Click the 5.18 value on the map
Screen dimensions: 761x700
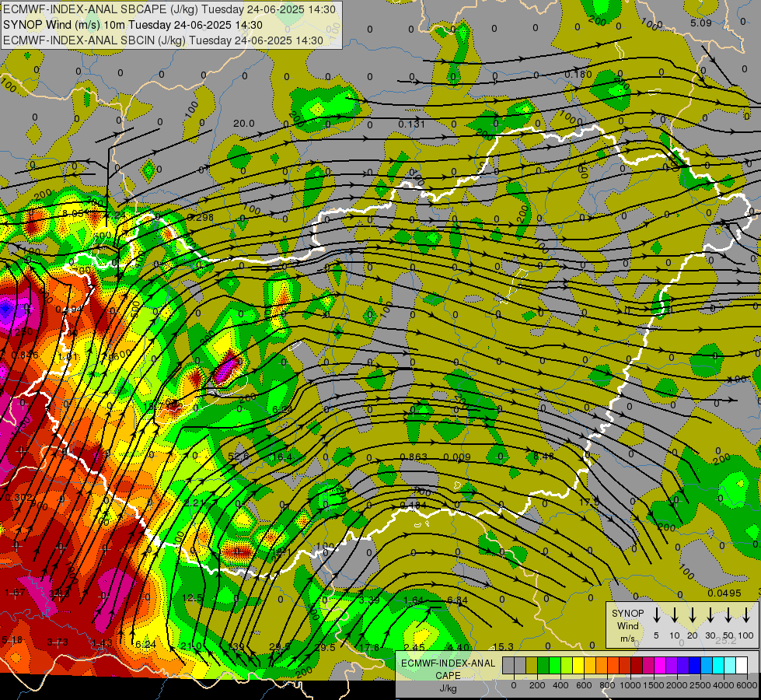pyautogui.click(x=12, y=640)
